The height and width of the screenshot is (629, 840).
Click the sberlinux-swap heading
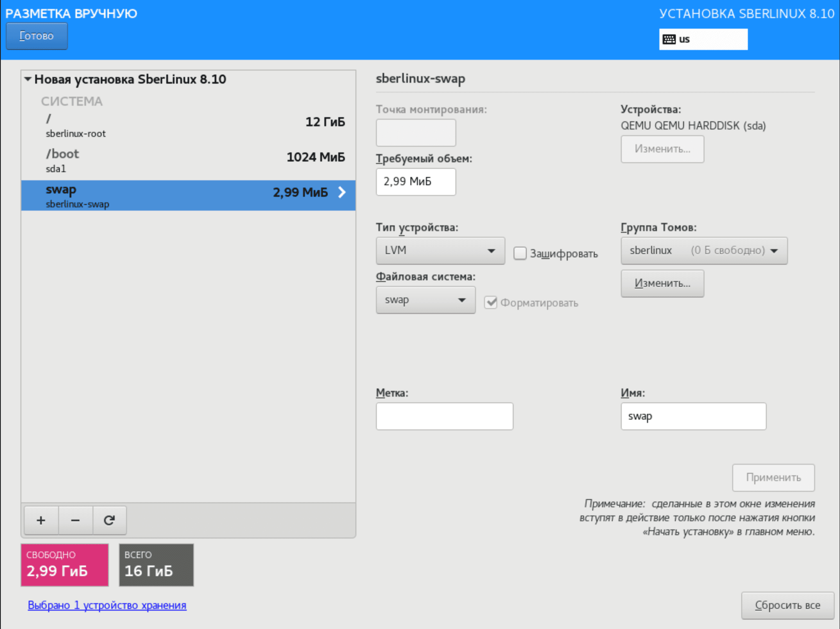[x=421, y=79]
